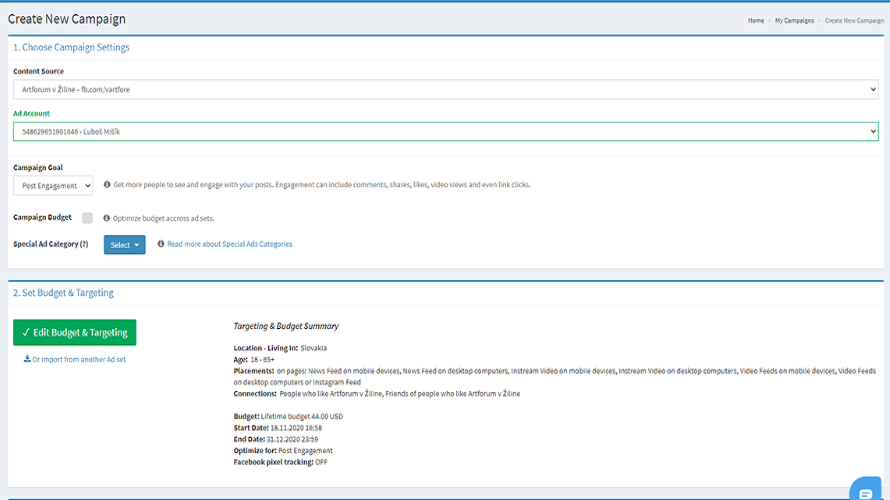The width and height of the screenshot is (890, 500).
Task: Click the Age value 18 - 65+
Action: 262,359
